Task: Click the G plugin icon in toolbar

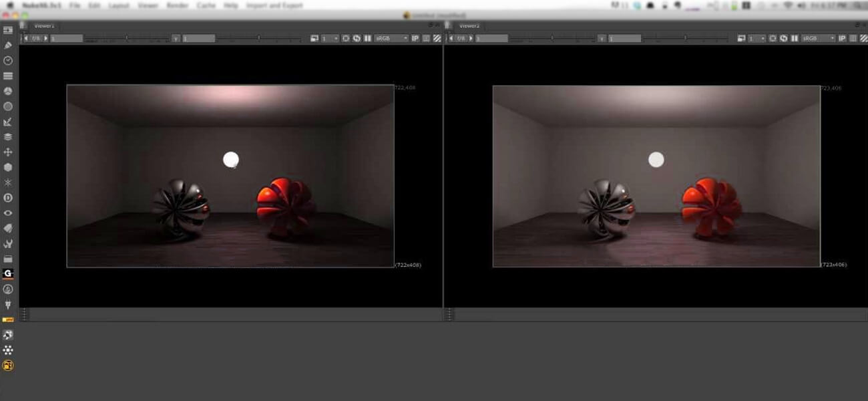Action: click(8, 273)
